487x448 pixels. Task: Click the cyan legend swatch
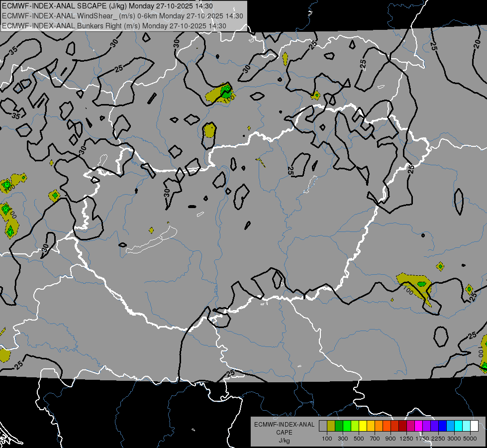point(459,426)
